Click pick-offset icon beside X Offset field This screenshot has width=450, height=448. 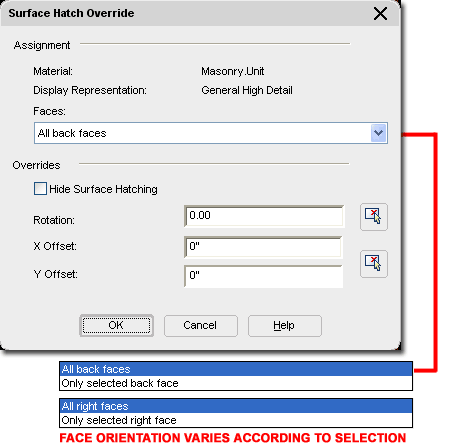click(x=374, y=264)
